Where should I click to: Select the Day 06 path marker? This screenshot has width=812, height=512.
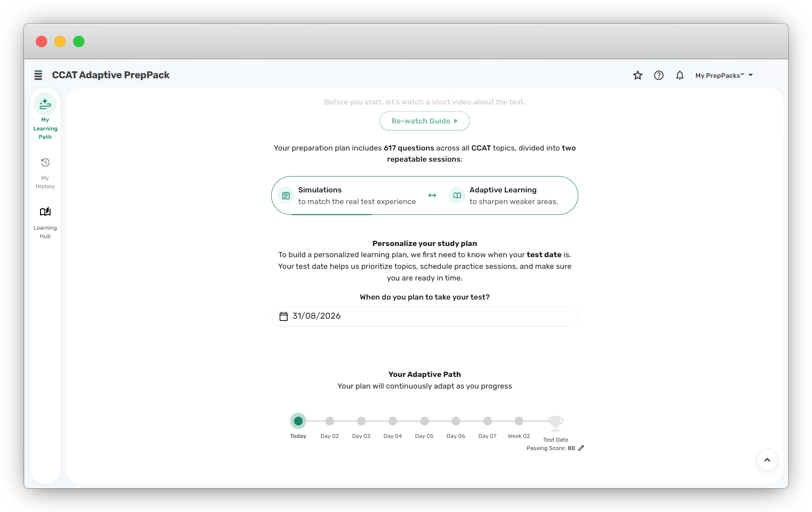(x=456, y=421)
